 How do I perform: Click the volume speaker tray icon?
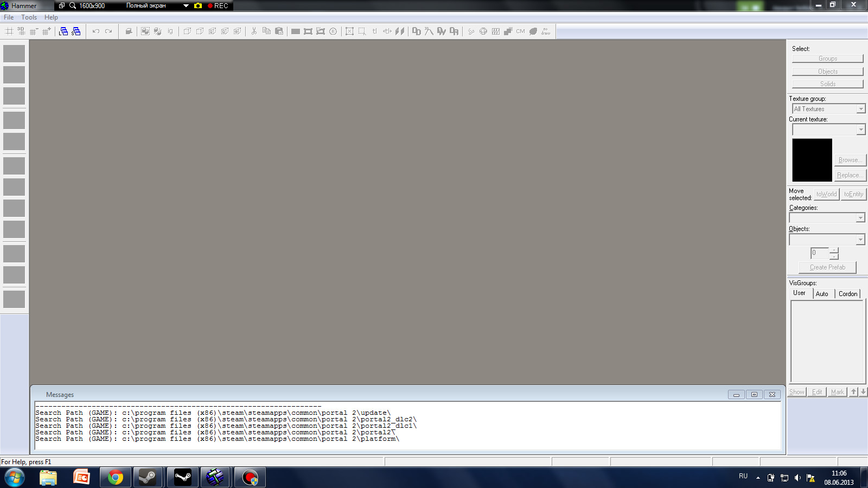pyautogui.click(x=797, y=478)
